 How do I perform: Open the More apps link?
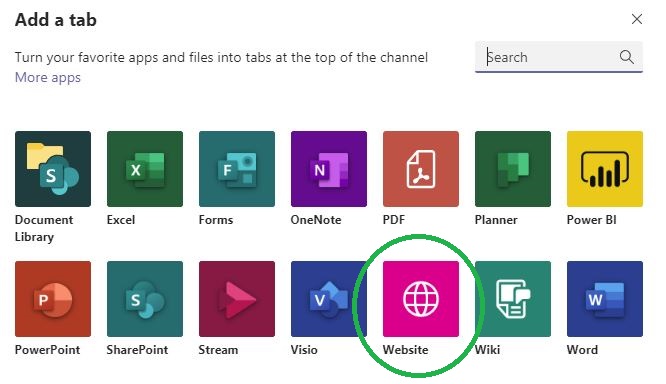48,78
